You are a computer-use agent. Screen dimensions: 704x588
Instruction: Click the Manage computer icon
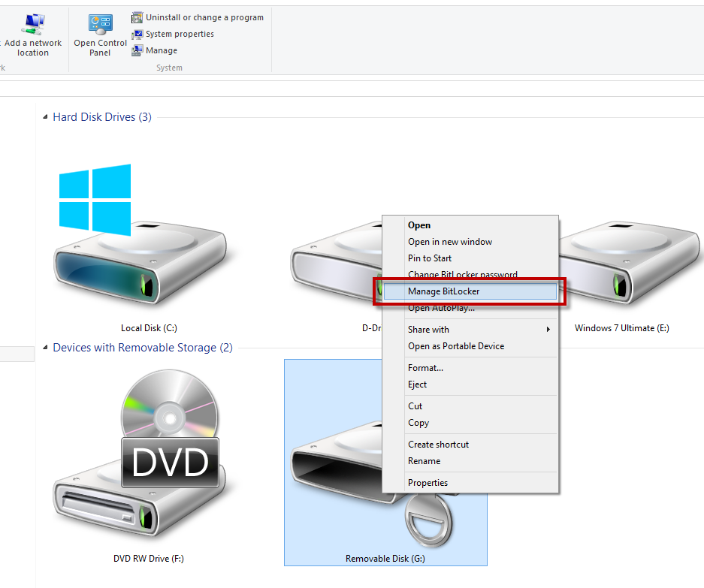pyautogui.click(x=137, y=50)
